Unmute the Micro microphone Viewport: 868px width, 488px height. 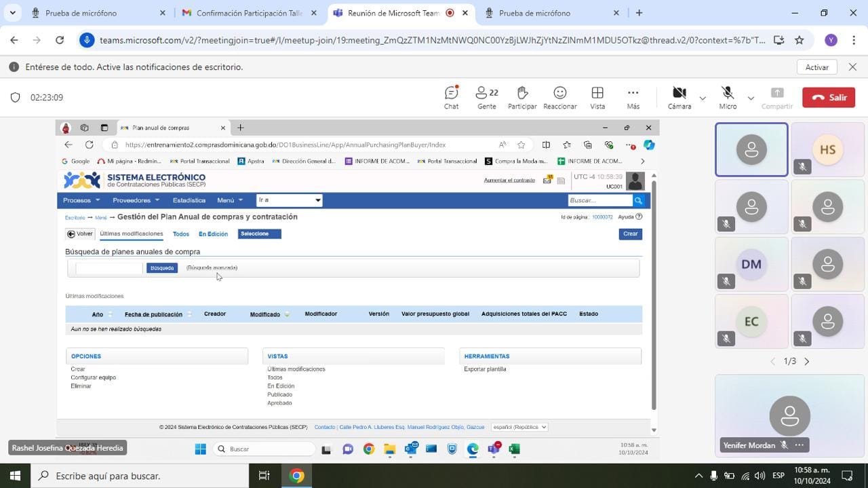pos(728,97)
